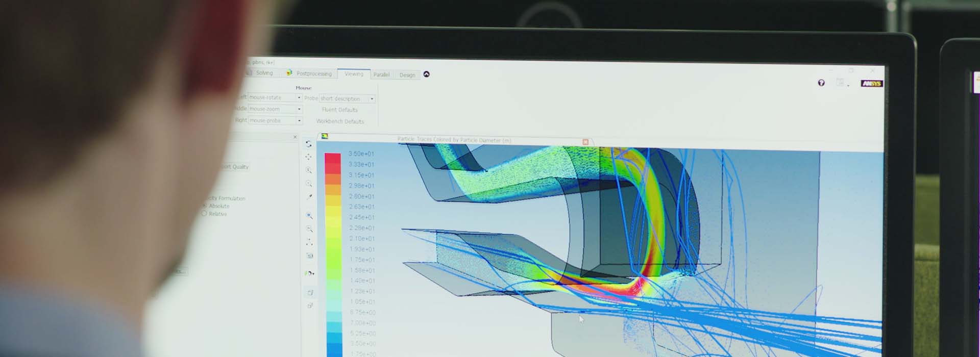The image size is (980, 357).
Task: Switch to the Postprocessing tab
Action: 313,74
